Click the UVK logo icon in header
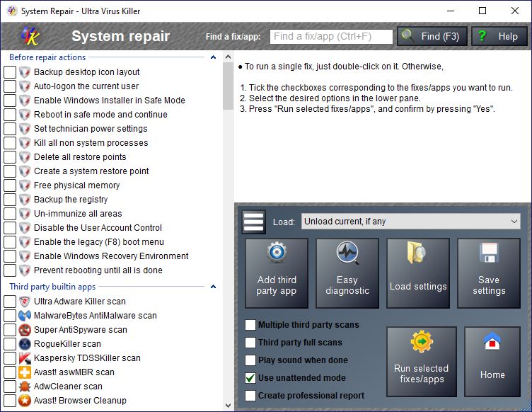This screenshot has width=532, height=412. (x=30, y=36)
